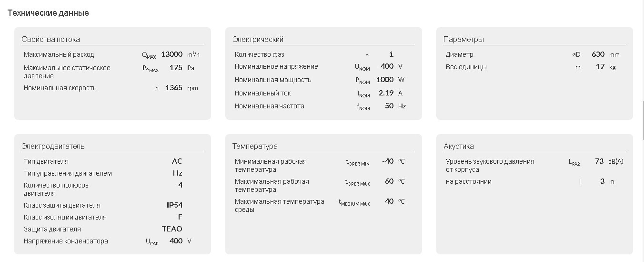Click 'Тип управления двигателем' label
644x262 pixels.
(68, 173)
